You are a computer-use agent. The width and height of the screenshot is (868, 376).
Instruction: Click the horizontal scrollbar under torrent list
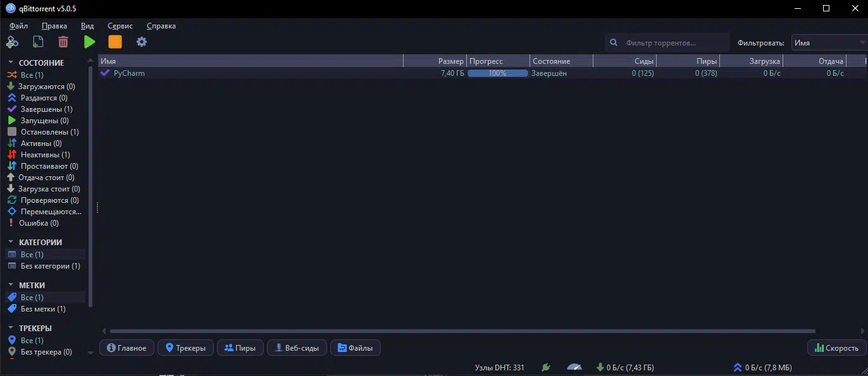click(462, 331)
